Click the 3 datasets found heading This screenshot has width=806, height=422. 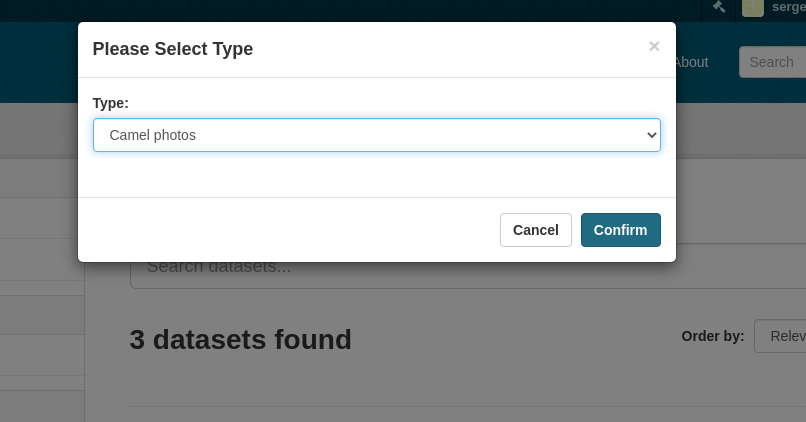click(241, 340)
